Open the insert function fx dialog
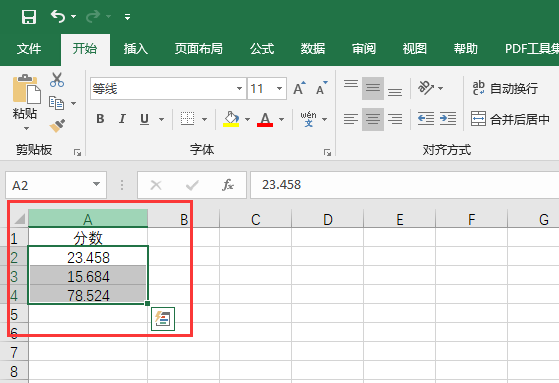The image size is (559, 383). [x=228, y=185]
